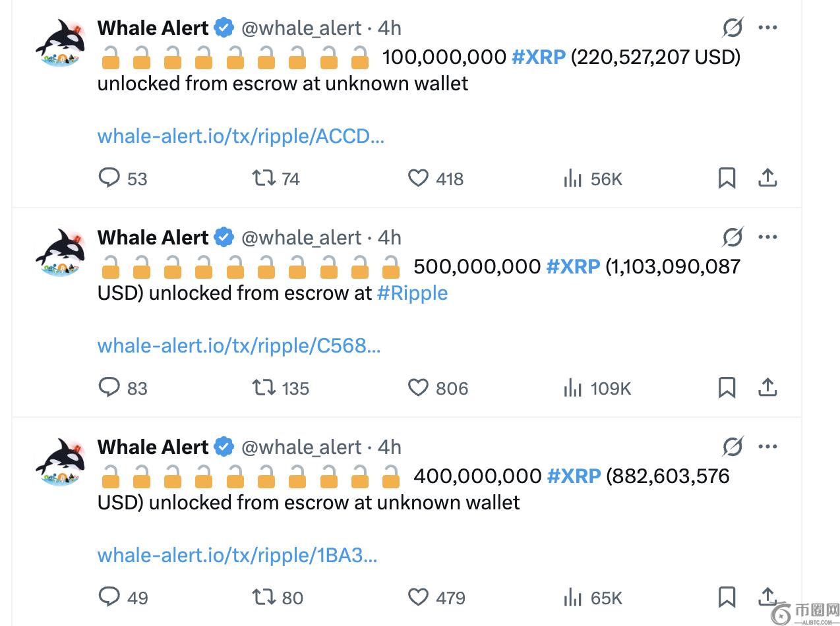Retweet the 100,000,000 XRP unlock post
Image resolution: width=840 pixels, height=626 pixels.
pyautogui.click(x=264, y=178)
